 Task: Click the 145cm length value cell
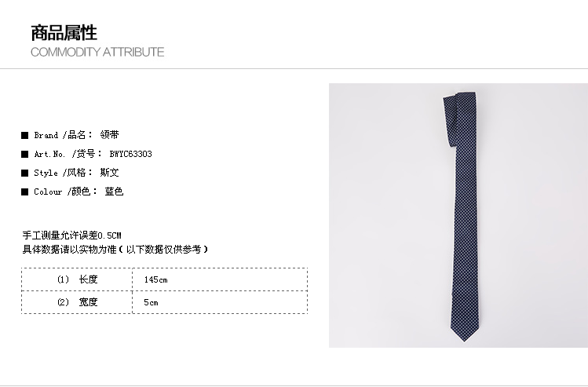220,279
